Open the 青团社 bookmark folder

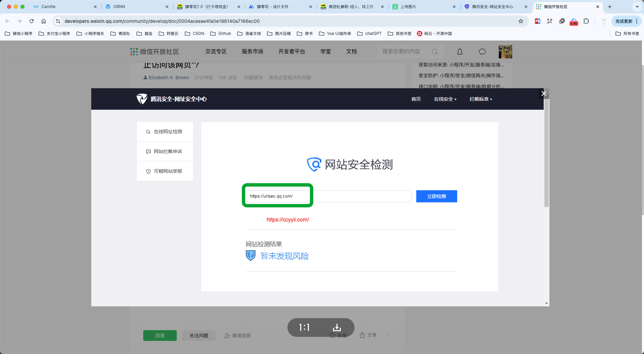pyautogui.click(x=120, y=34)
